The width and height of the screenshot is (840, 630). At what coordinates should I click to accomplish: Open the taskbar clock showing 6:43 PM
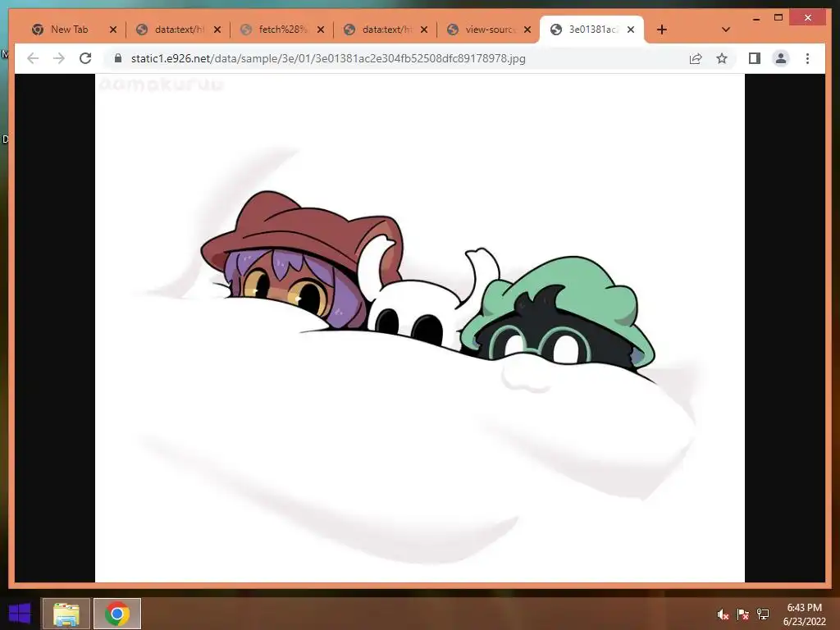click(x=804, y=614)
